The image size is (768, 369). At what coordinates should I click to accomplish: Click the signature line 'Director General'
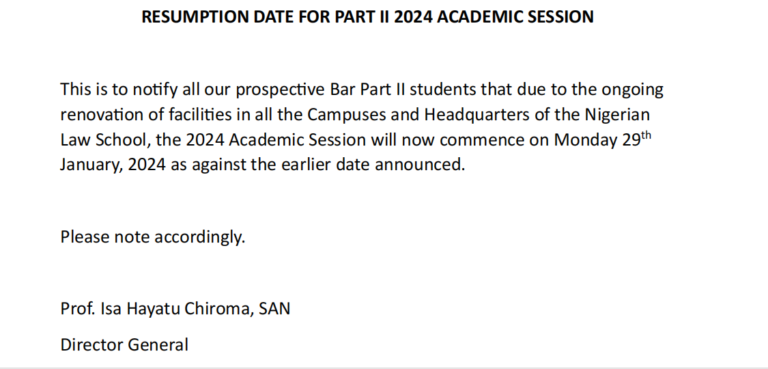pyautogui.click(x=124, y=345)
